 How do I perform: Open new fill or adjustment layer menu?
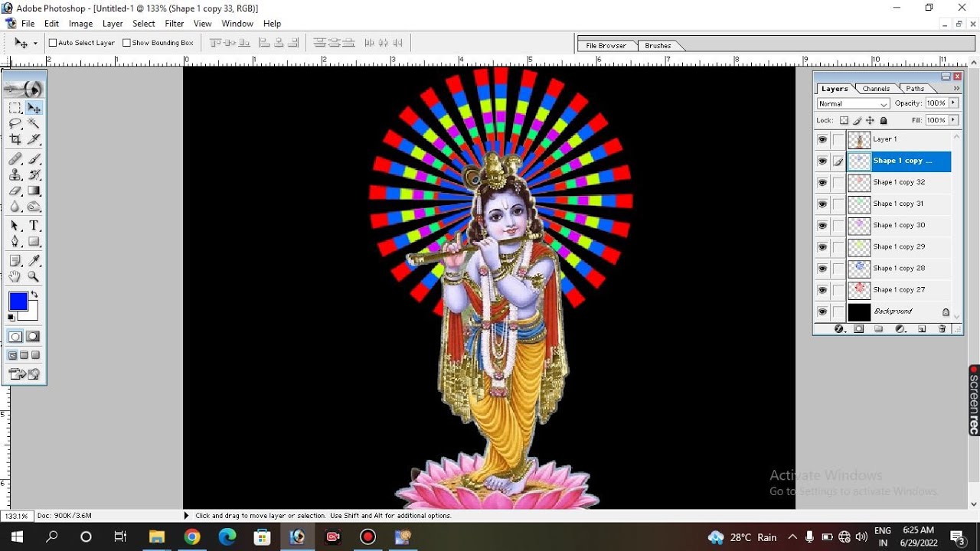[x=900, y=329]
